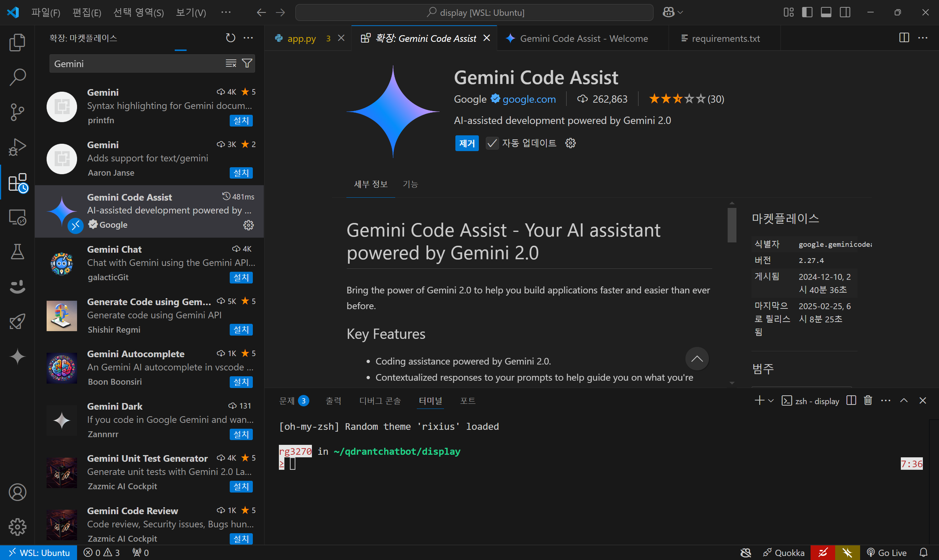Open gear settings for Gemini Code Assist list item

coord(248,225)
